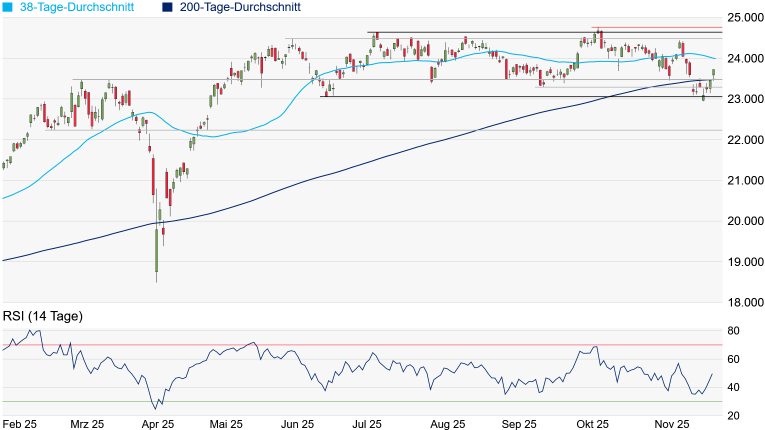
Task: Click the RSI 20 scale label
Action: coord(733,416)
